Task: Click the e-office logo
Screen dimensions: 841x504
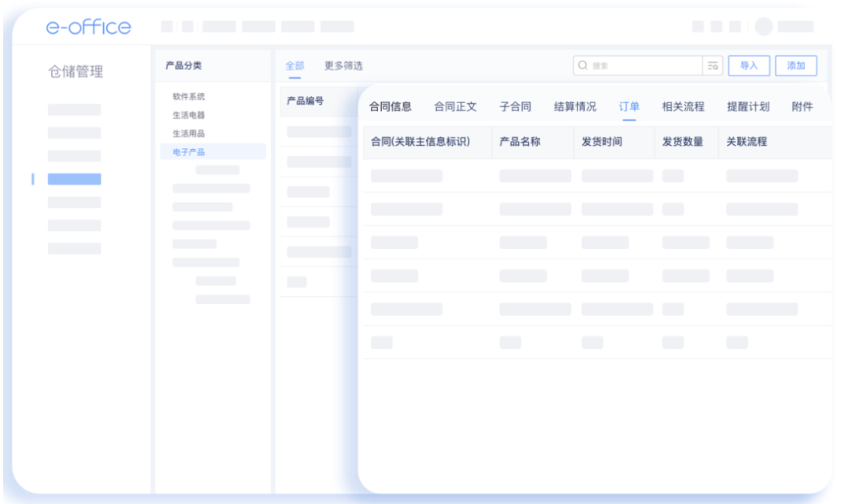Action: point(88,27)
